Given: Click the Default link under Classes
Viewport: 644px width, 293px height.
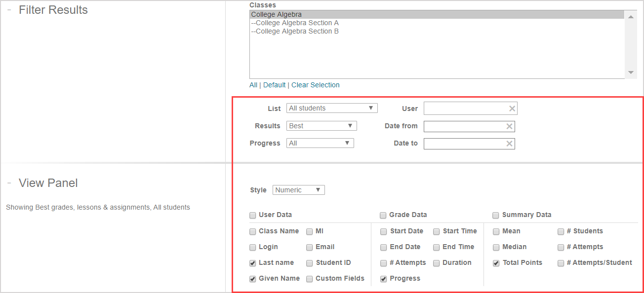Looking at the screenshot, I should [274, 85].
